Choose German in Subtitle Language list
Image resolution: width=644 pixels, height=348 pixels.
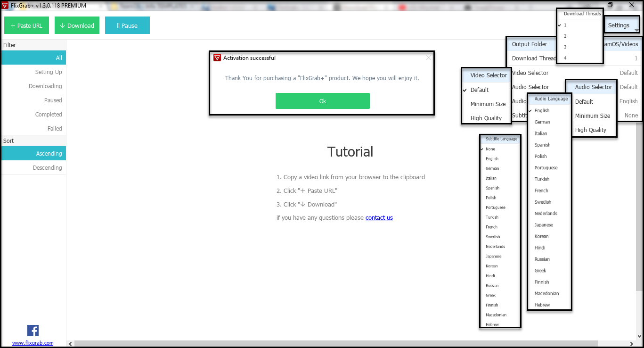[x=500, y=168]
